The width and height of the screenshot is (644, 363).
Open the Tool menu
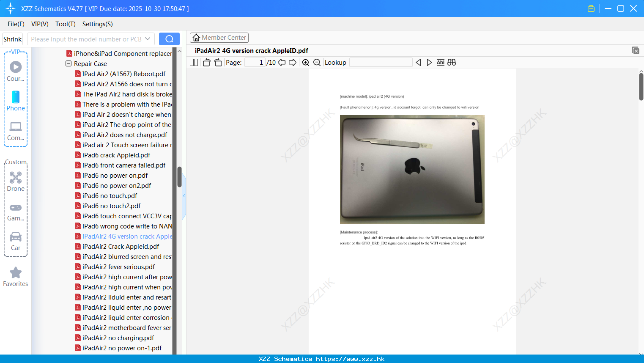pos(66,24)
